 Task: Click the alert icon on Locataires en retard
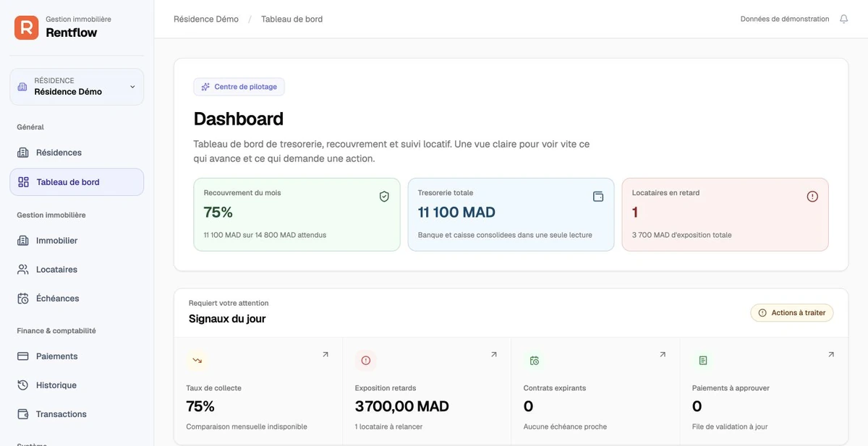tap(812, 197)
